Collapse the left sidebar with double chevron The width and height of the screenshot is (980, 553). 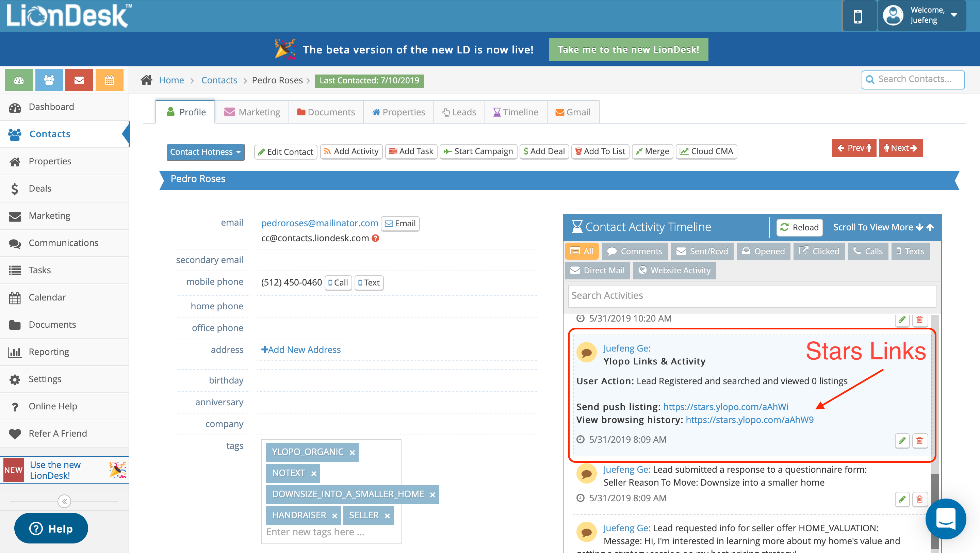click(64, 501)
